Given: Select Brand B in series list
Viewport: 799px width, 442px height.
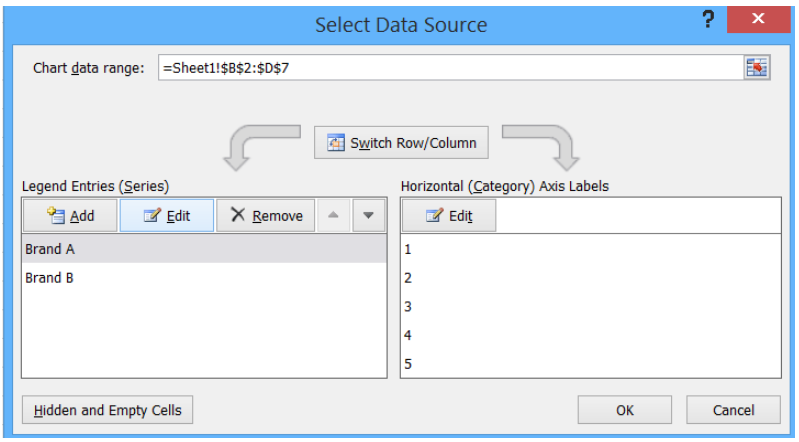Looking at the screenshot, I should (x=204, y=278).
